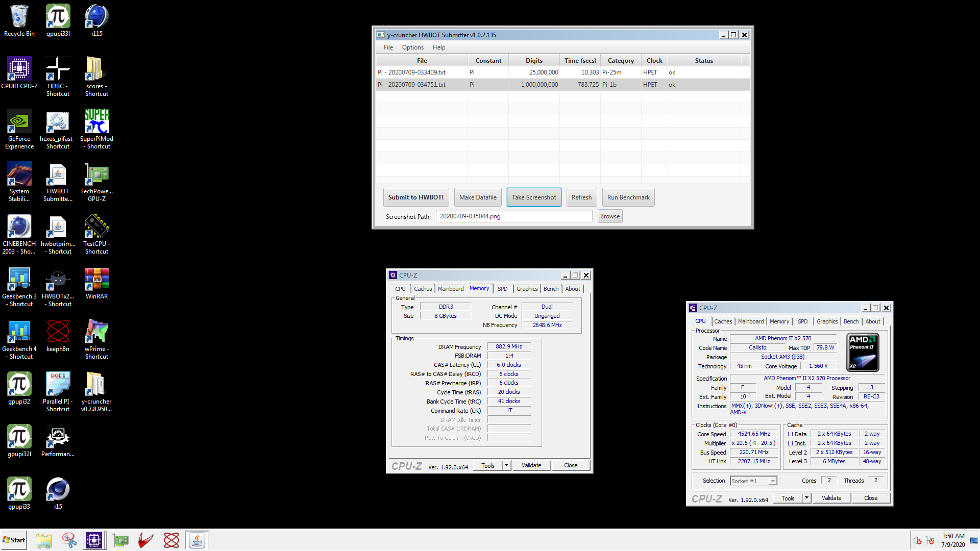
Task: Click Run Benchmark button
Action: click(x=628, y=197)
